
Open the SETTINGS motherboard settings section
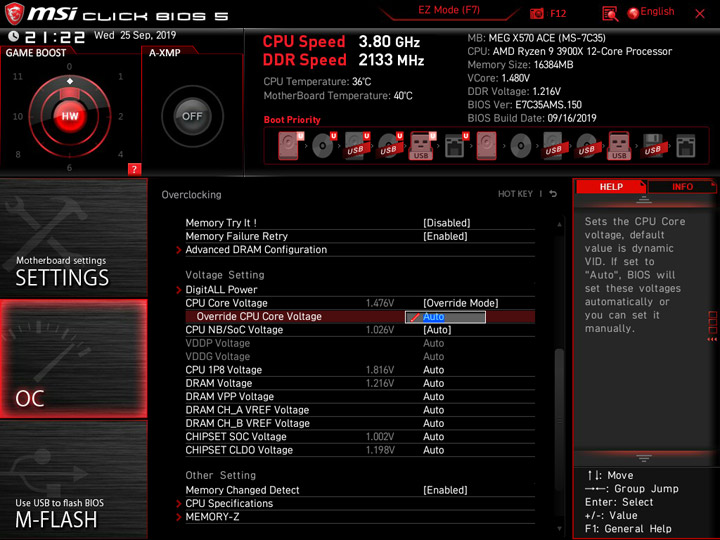[x=73, y=238]
